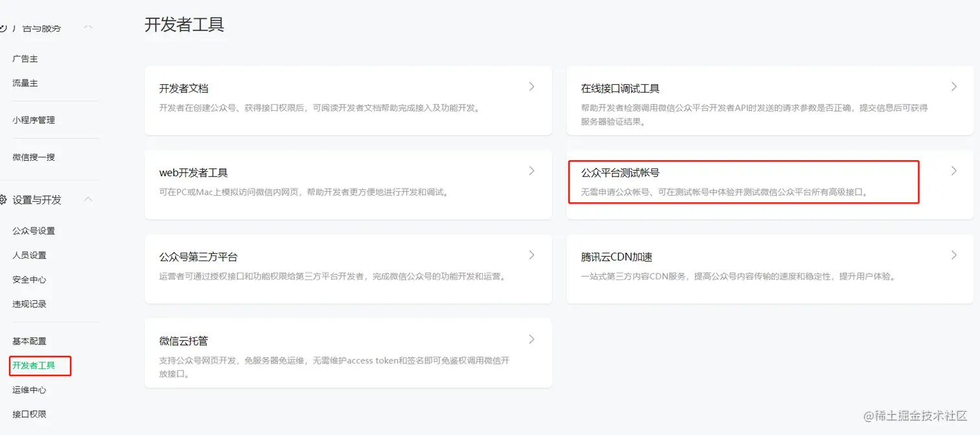Open the 在线接口调试工具 card title

(620, 89)
